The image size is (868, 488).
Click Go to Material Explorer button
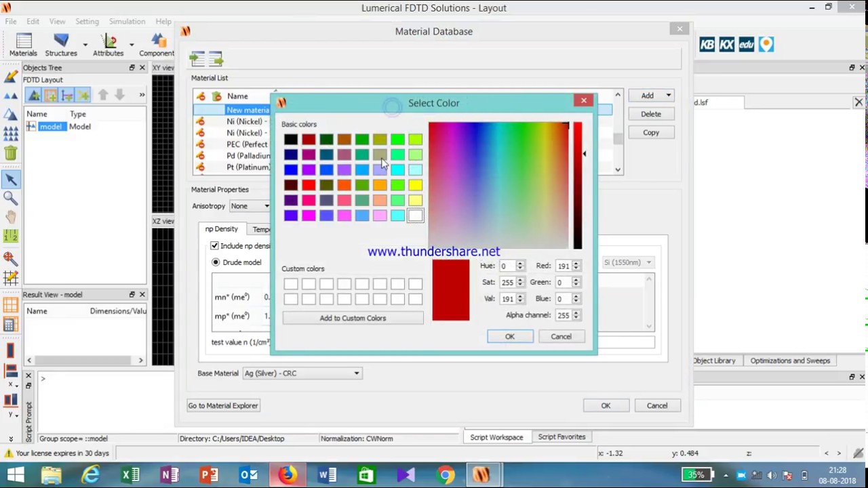pos(223,406)
